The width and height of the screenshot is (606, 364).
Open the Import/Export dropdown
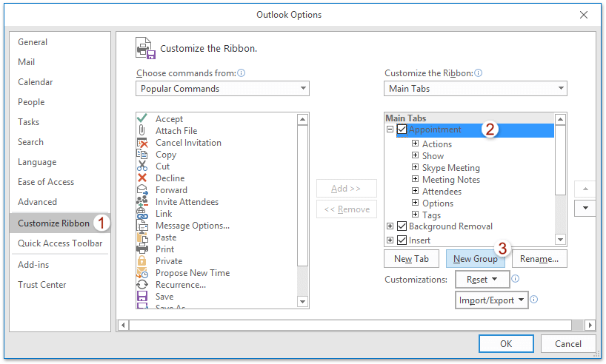coord(492,300)
